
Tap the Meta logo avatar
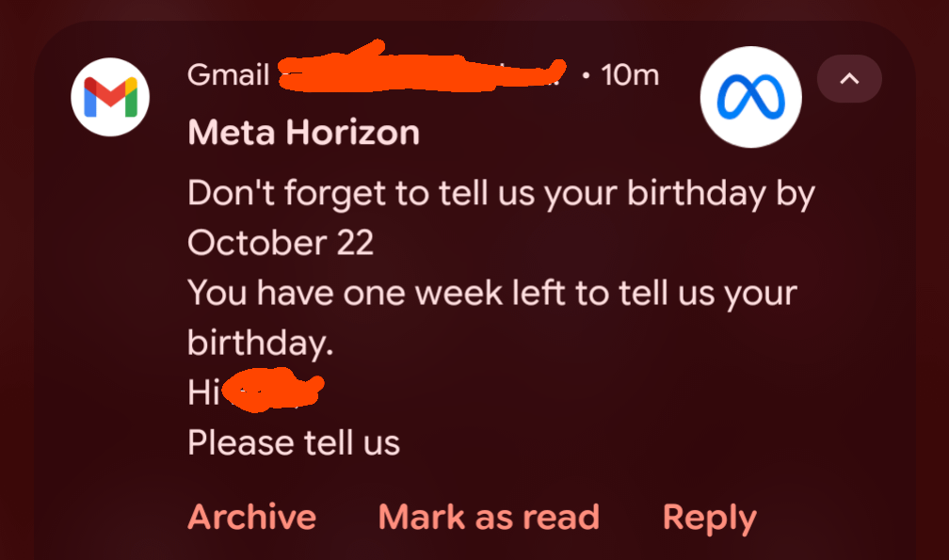pyautogui.click(x=750, y=98)
